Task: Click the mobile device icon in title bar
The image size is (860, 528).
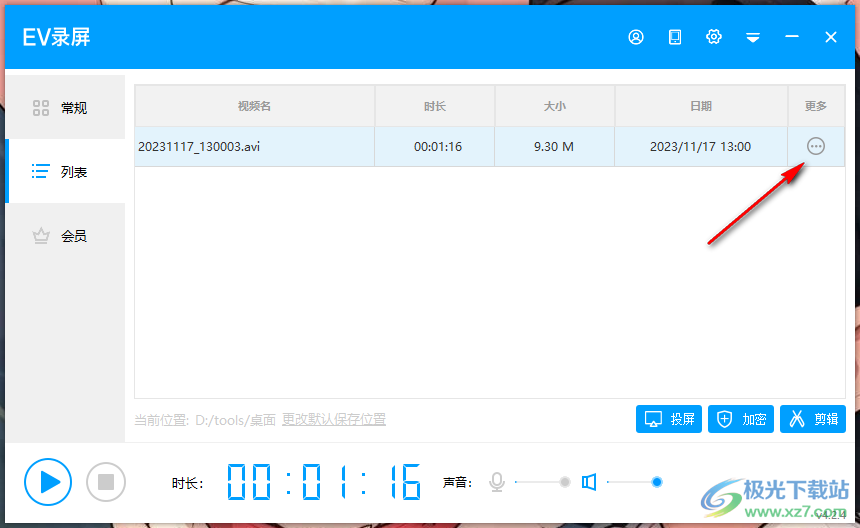Action: point(675,37)
